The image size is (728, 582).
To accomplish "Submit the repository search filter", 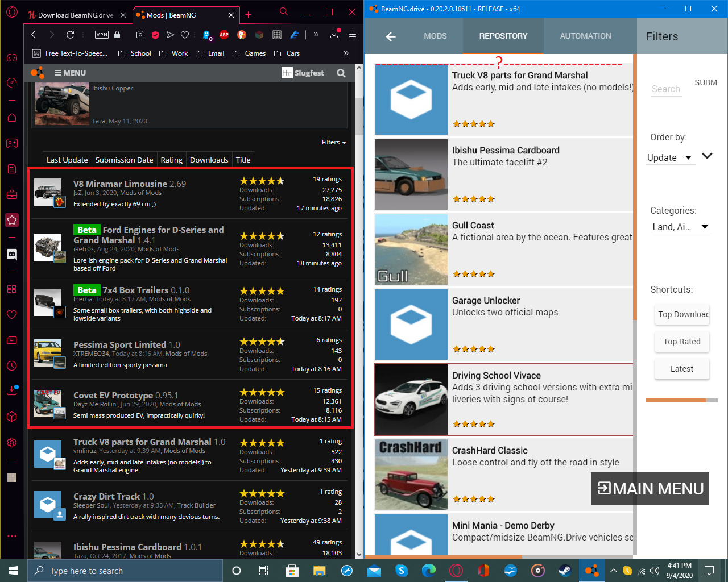I will pyautogui.click(x=706, y=83).
